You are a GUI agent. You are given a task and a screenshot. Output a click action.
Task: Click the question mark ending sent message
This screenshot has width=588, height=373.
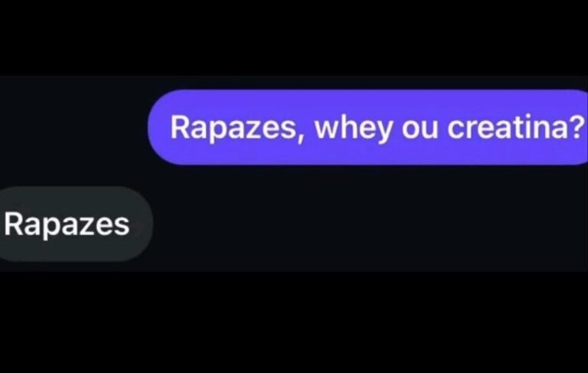tap(578, 127)
